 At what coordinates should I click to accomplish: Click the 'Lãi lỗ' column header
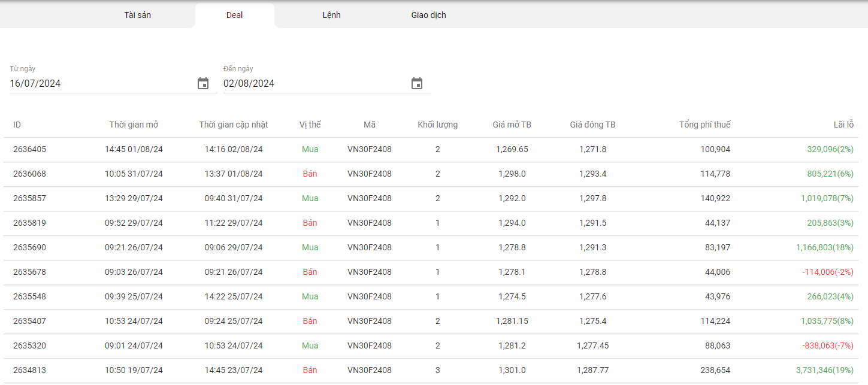pos(843,125)
